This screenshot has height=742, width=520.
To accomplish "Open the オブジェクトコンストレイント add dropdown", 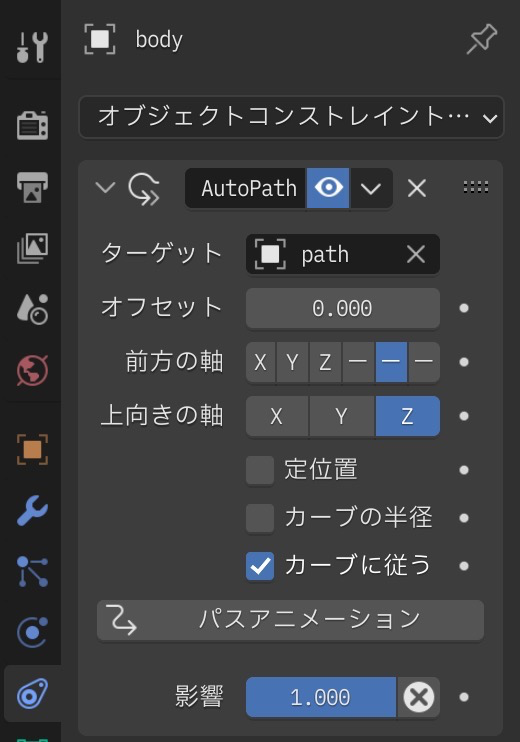I will pos(291,117).
